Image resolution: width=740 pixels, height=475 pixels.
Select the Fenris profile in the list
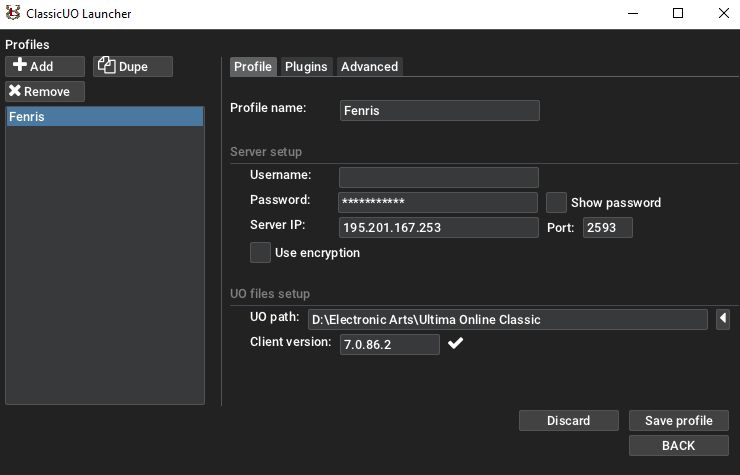pyautogui.click(x=104, y=118)
